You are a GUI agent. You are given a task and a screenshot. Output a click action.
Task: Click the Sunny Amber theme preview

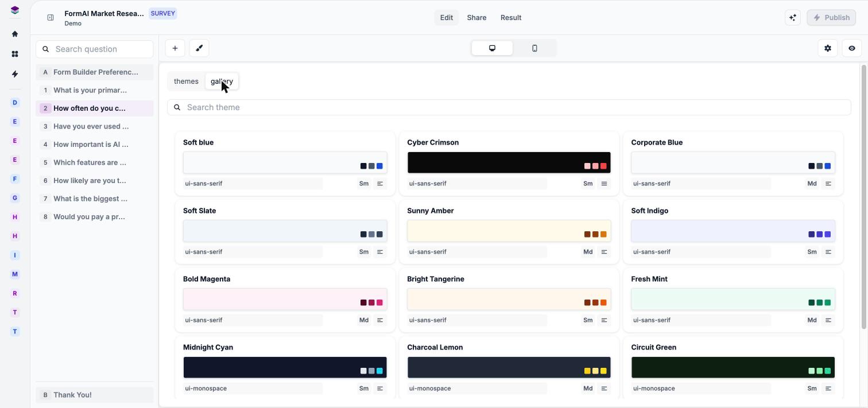509,231
